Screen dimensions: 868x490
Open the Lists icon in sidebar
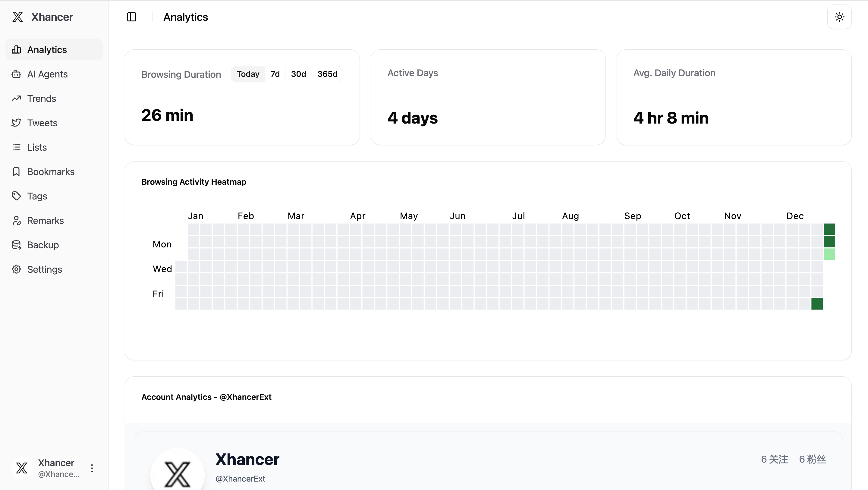(16, 147)
